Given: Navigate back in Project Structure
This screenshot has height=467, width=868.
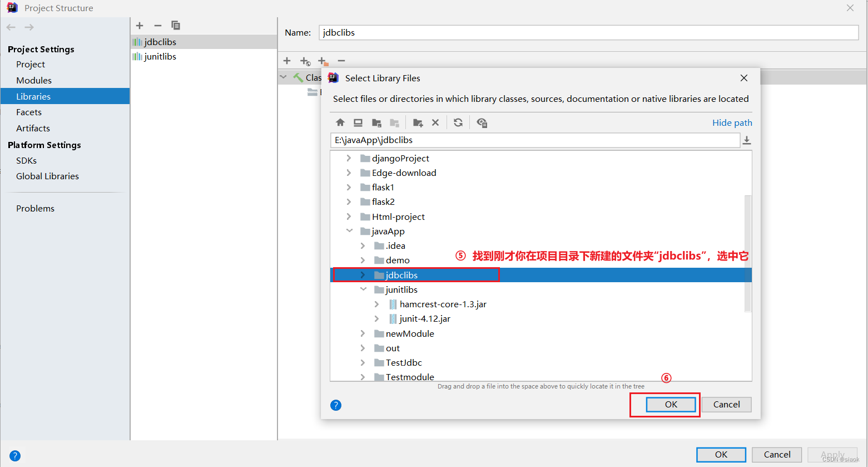Looking at the screenshot, I should coord(11,27).
